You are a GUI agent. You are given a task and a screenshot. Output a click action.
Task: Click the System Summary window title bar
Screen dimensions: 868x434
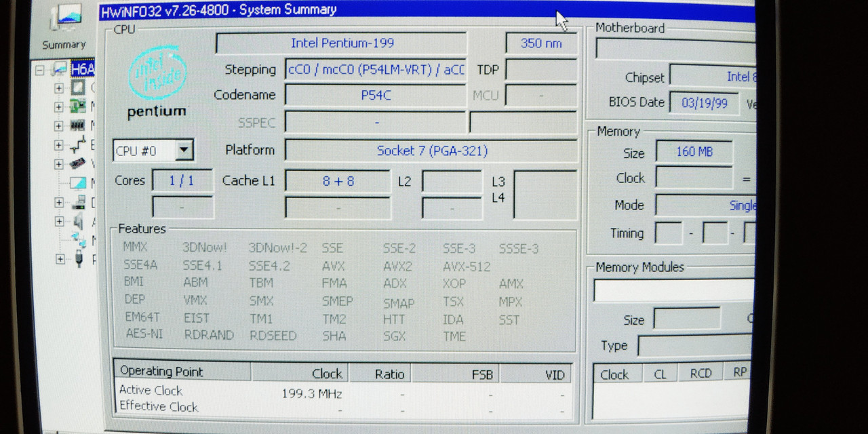[x=427, y=9]
